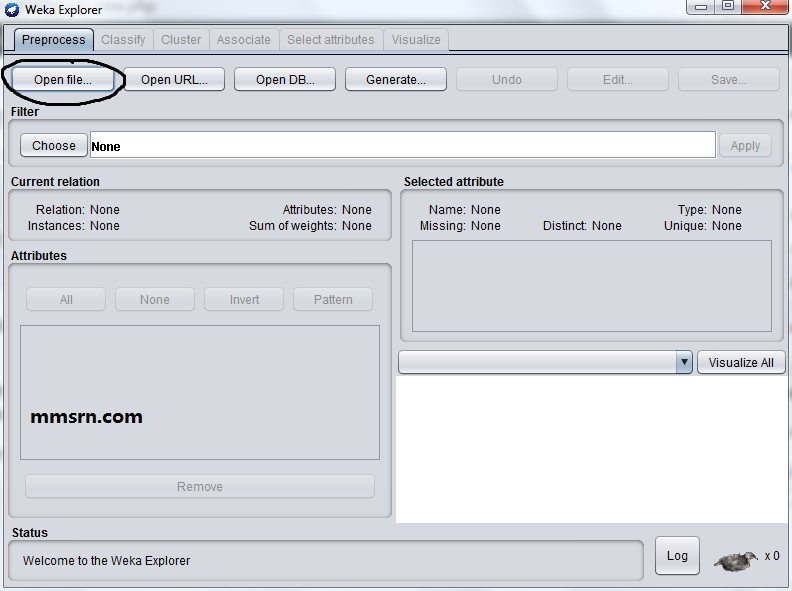Click the Open URL... button
Image resolution: width=792 pixels, height=591 pixels.
click(174, 80)
